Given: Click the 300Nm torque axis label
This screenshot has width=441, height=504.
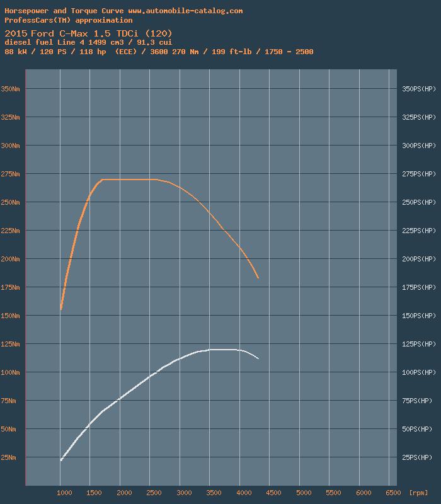Looking at the screenshot, I should tap(10, 146).
